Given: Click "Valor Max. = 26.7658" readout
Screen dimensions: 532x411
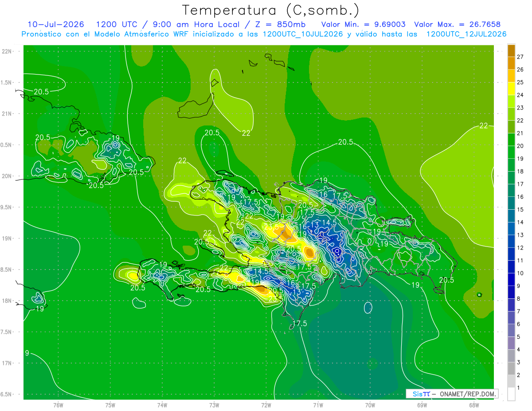Looking at the screenshot, I should 458,24.
